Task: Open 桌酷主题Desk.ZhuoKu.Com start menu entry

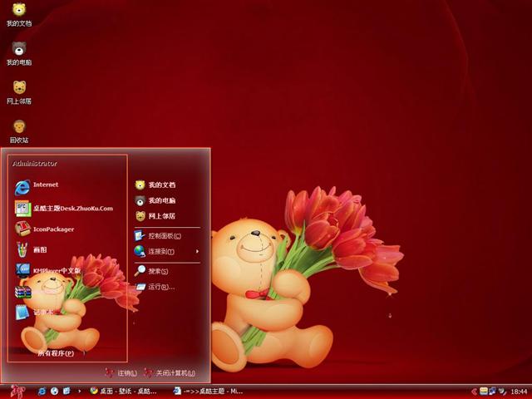Action: tap(64, 209)
